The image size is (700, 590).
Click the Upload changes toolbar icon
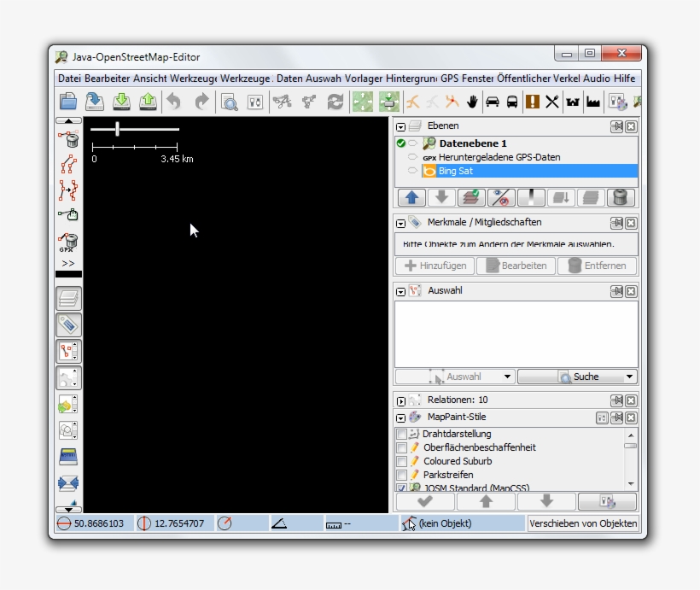(x=147, y=101)
